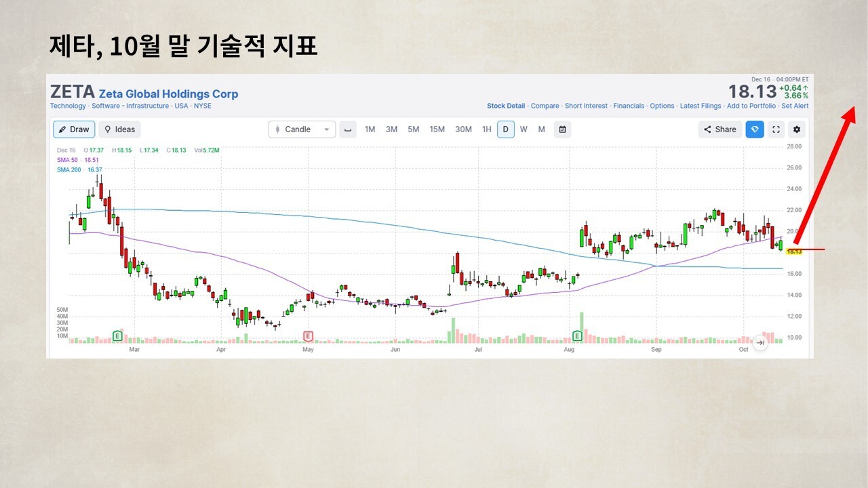This screenshot has height=488, width=868.
Task: Open the Stock Detail link
Action: tap(506, 106)
